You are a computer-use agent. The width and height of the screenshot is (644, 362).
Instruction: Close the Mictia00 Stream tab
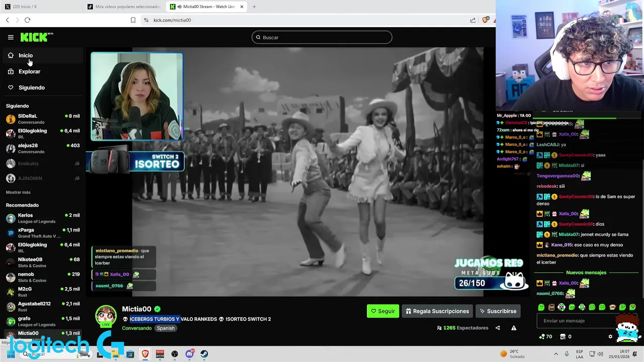tap(242, 7)
